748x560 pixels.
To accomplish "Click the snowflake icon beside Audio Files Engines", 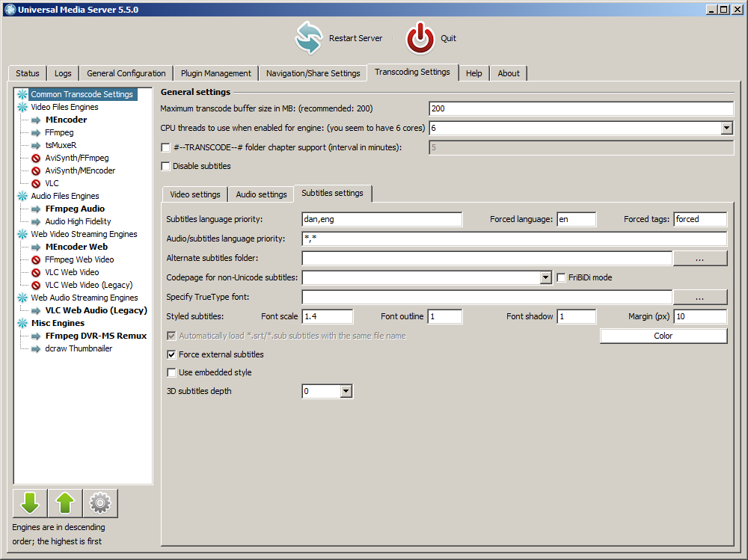I will (22, 196).
